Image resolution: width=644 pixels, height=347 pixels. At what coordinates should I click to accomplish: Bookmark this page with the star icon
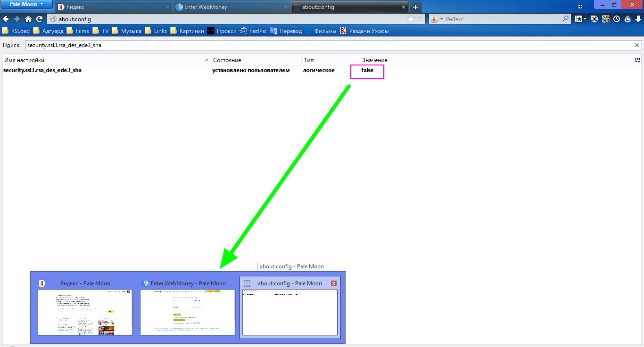point(411,19)
